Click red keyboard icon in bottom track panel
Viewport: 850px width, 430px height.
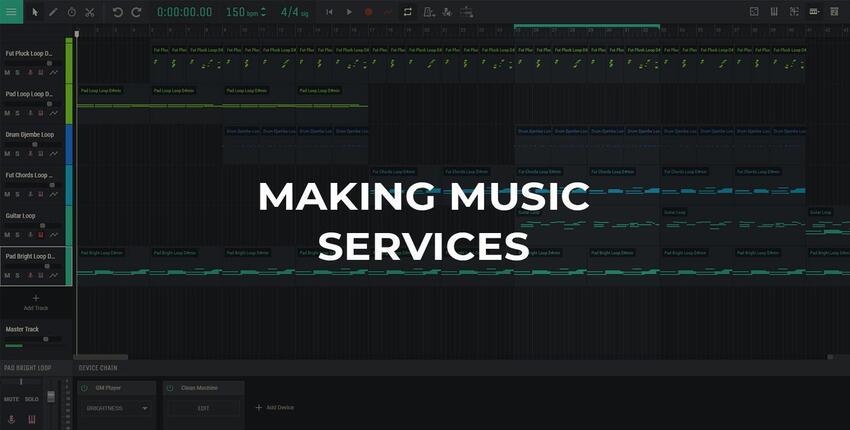(31, 420)
